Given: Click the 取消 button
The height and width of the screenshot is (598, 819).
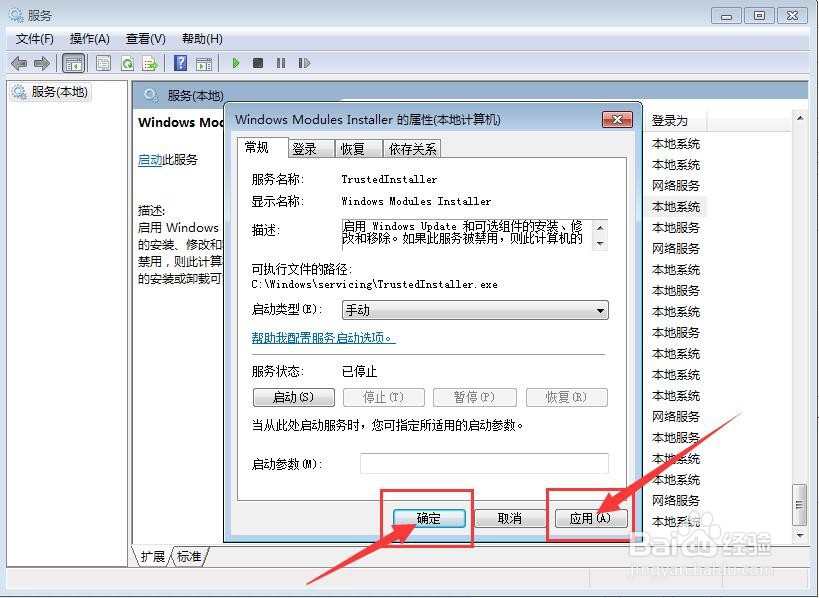Looking at the screenshot, I should (x=510, y=519).
